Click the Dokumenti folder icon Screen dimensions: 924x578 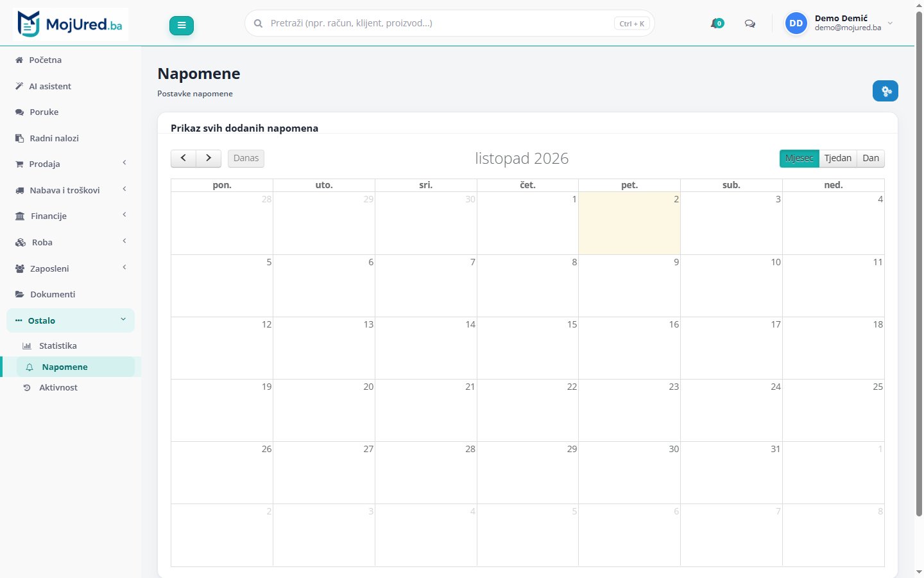pyautogui.click(x=19, y=294)
